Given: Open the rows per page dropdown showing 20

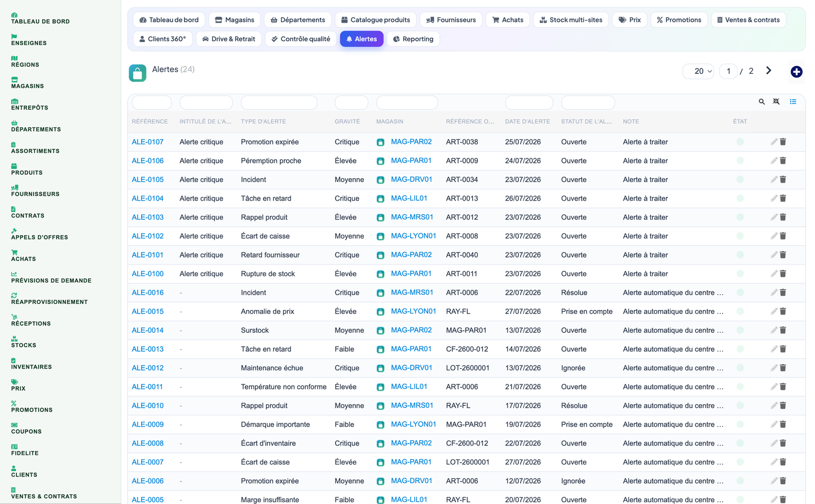Looking at the screenshot, I should coord(699,71).
